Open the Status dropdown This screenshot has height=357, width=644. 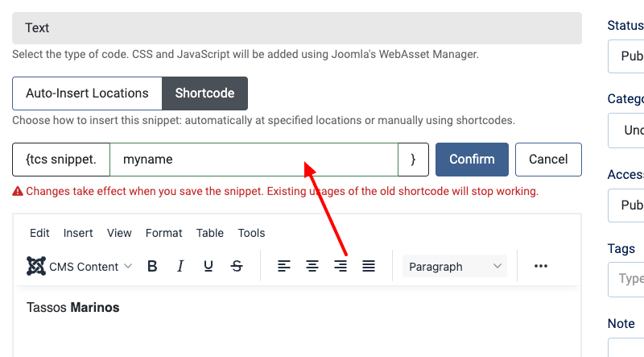(626, 56)
